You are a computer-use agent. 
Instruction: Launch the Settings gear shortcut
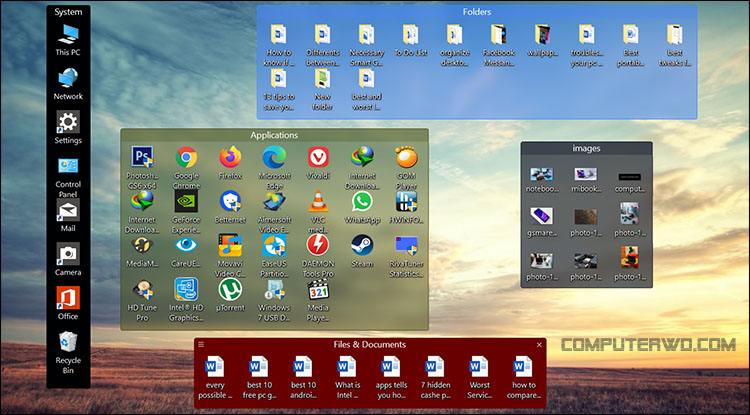(x=68, y=122)
